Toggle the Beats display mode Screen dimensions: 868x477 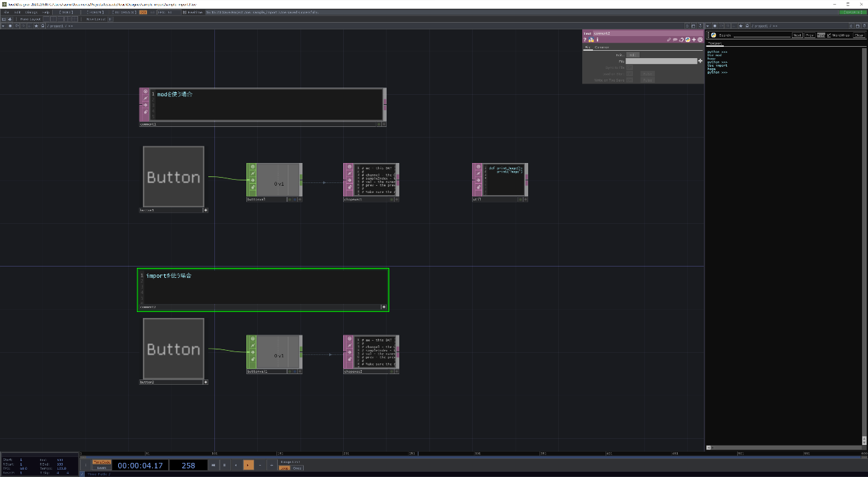(101, 468)
